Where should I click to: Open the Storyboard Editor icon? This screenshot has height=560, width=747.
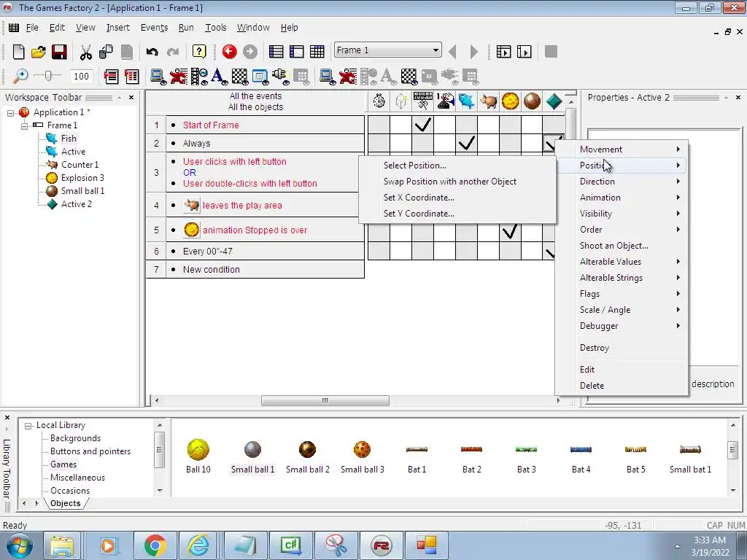(276, 52)
